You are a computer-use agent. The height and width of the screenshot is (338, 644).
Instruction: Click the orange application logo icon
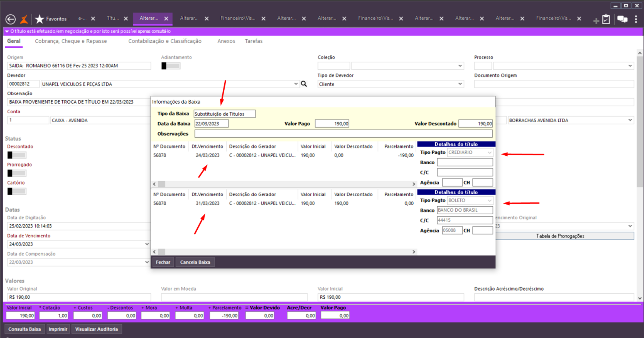(x=24, y=19)
